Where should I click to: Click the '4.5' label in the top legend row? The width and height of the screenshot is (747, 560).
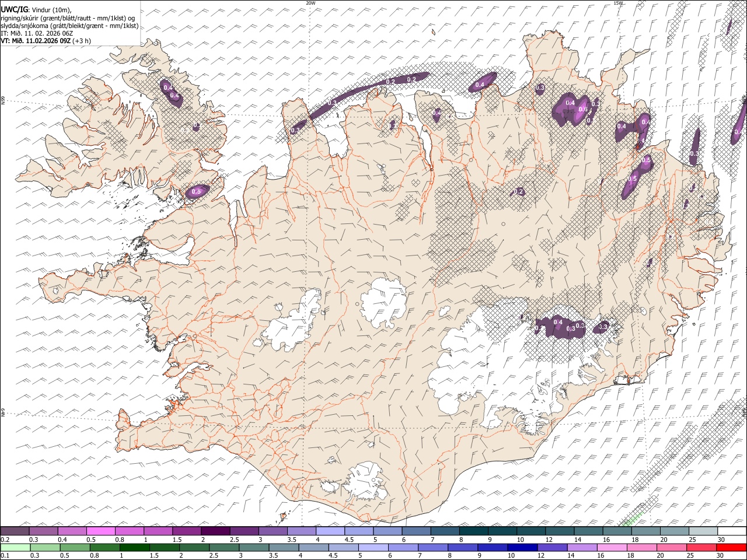[x=348, y=540]
